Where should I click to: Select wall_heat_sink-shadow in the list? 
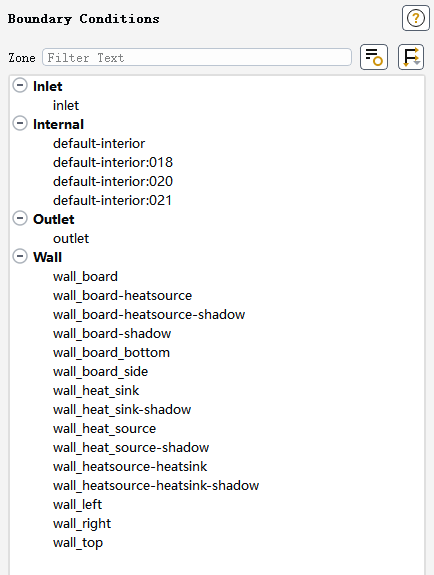(122, 409)
